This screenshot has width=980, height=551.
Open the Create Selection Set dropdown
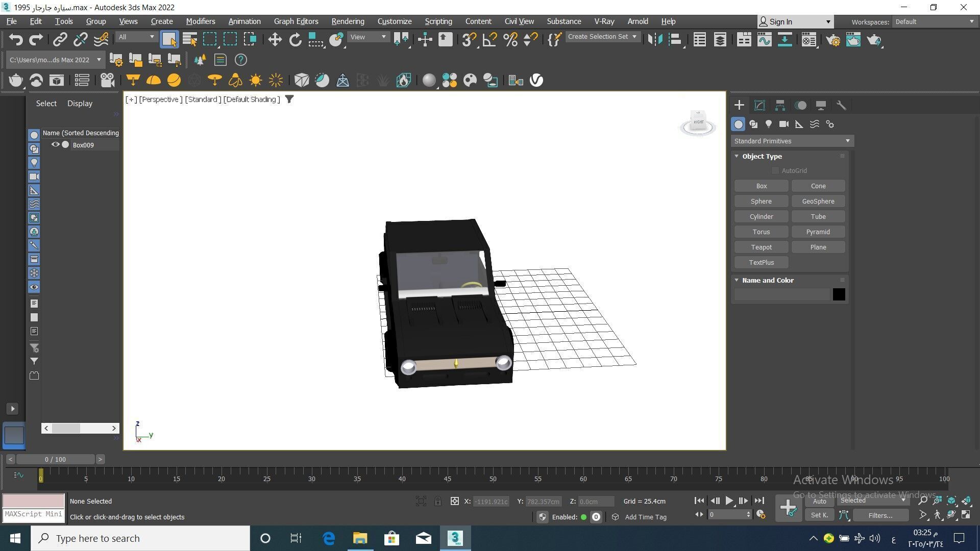pyautogui.click(x=602, y=37)
